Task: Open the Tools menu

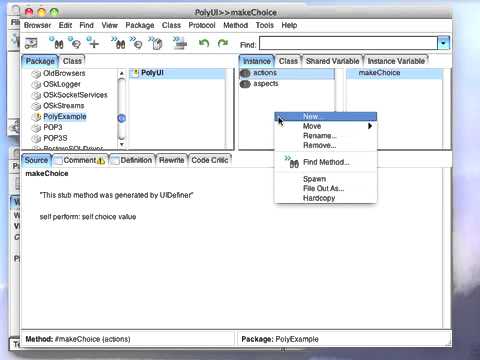Action: (265, 25)
